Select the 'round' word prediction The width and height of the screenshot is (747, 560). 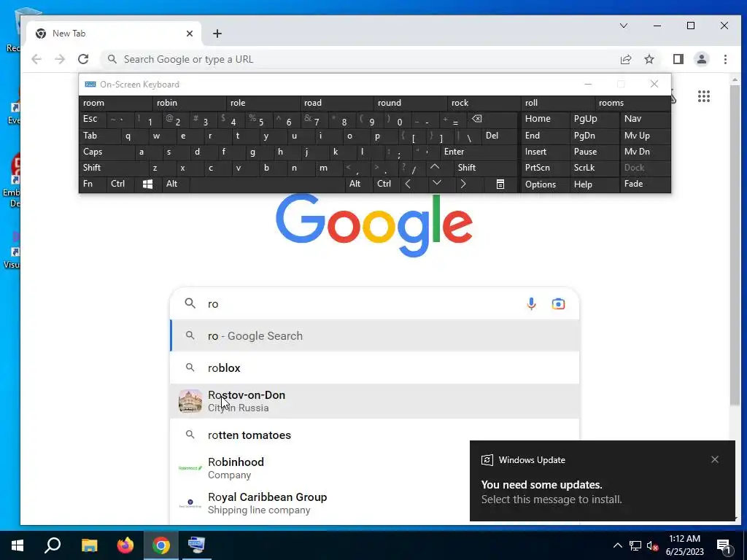click(x=410, y=103)
